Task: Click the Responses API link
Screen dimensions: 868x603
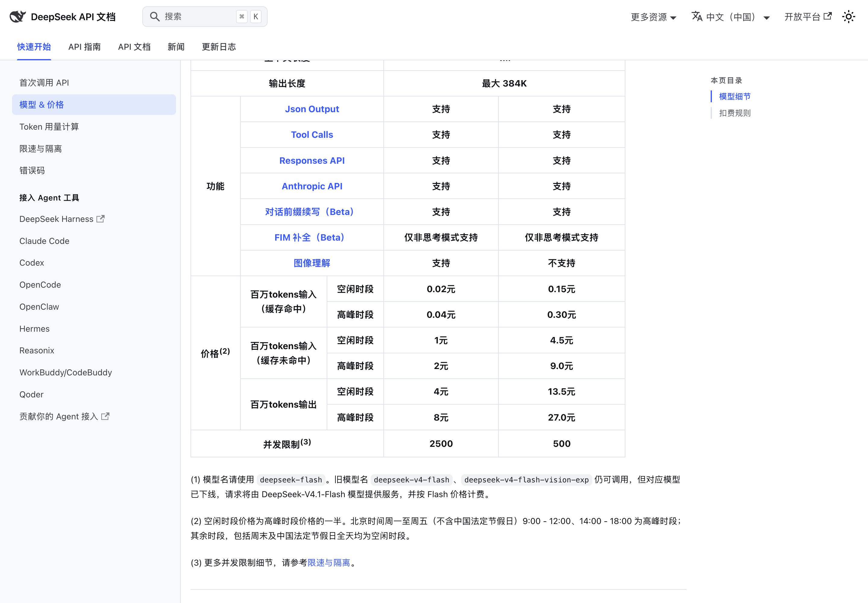Action: tap(312, 161)
